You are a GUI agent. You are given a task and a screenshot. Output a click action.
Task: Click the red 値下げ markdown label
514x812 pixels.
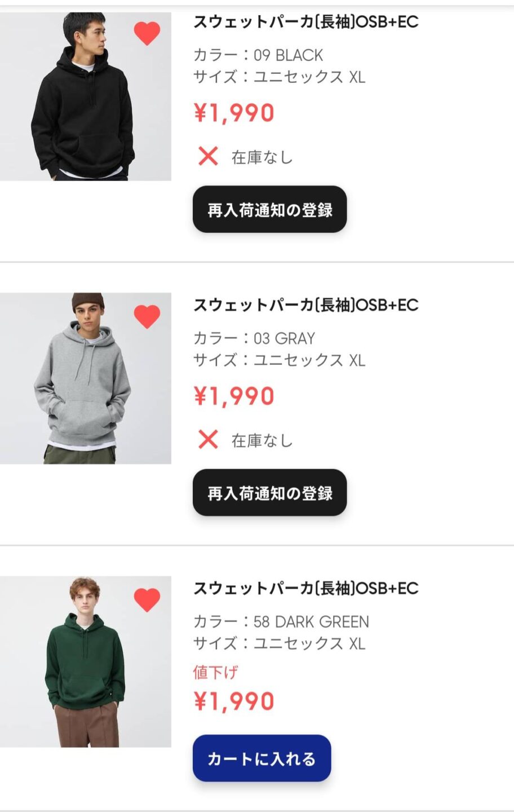click(215, 672)
